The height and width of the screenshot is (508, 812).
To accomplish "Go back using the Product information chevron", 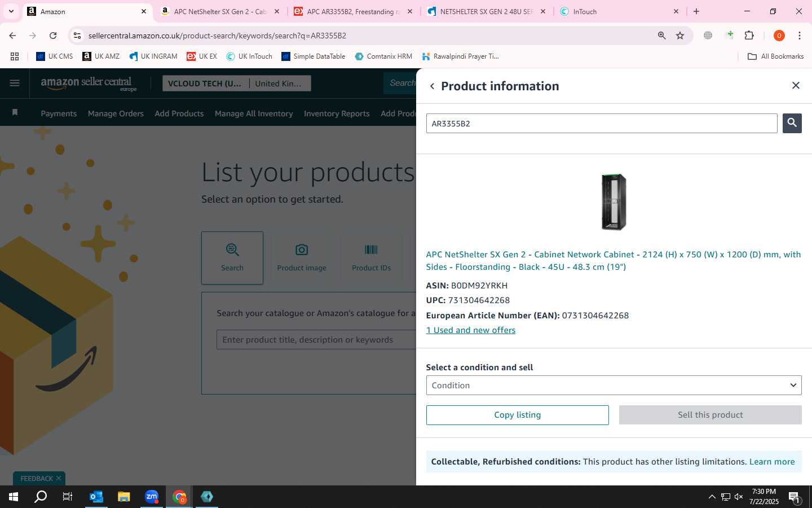I will [432, 86].
